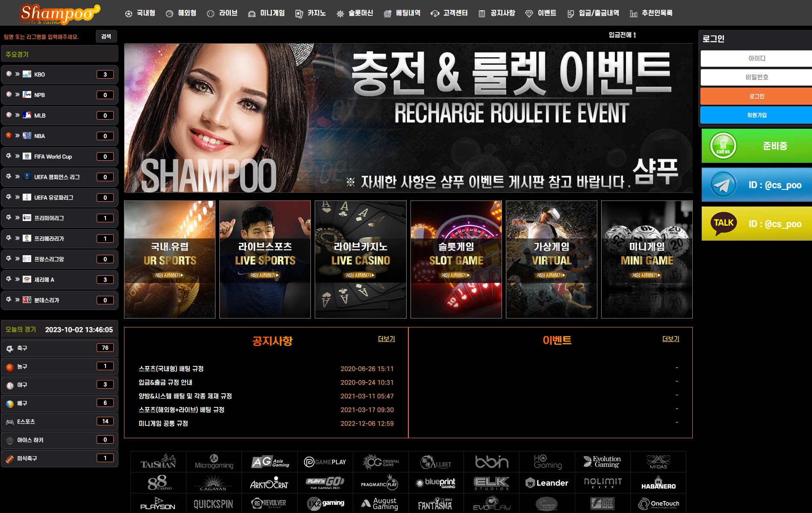Viewport: 812px width, 513px height.
Task: Click the green call us phone icon
Action: click(723, 146)
